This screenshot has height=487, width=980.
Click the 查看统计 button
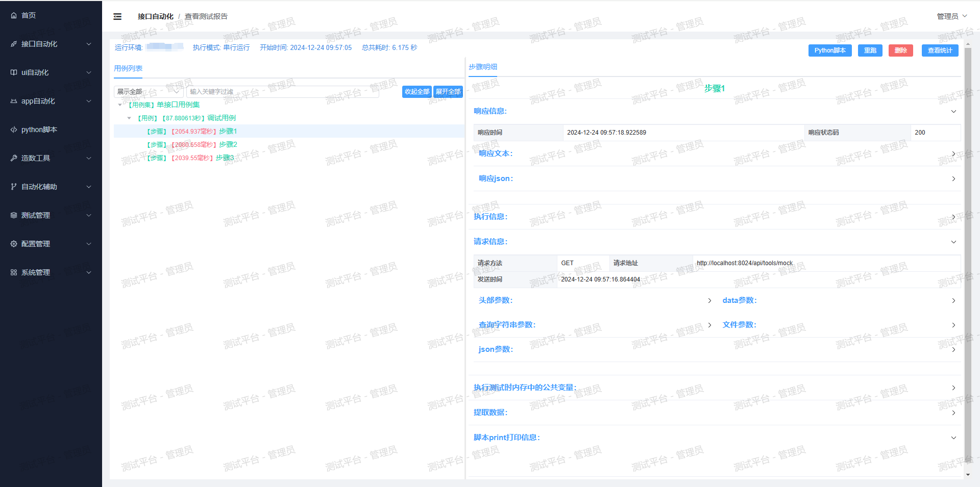pos(940,50)
